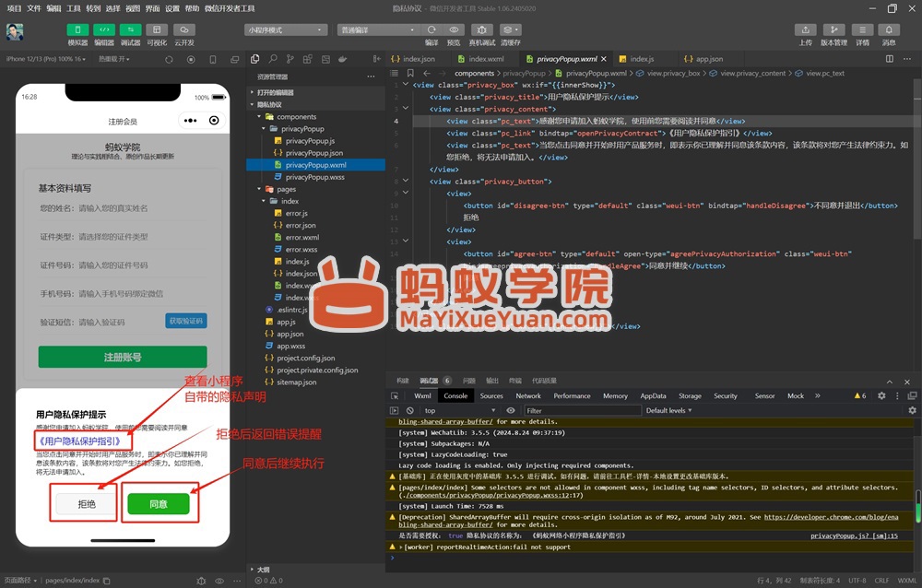Toggle the simulator (模拟器) panel button
The width and height of the screenshot is (922, 588).
(x=77, y=30)
